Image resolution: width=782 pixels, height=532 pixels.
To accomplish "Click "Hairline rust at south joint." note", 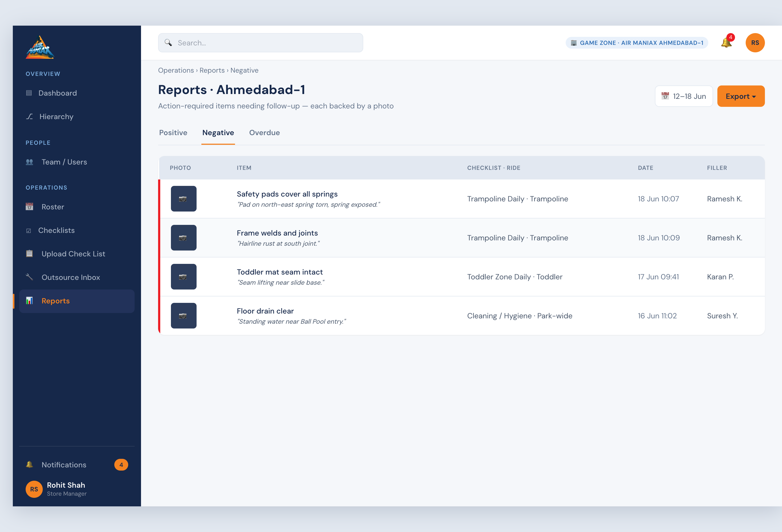I will 278,244.
